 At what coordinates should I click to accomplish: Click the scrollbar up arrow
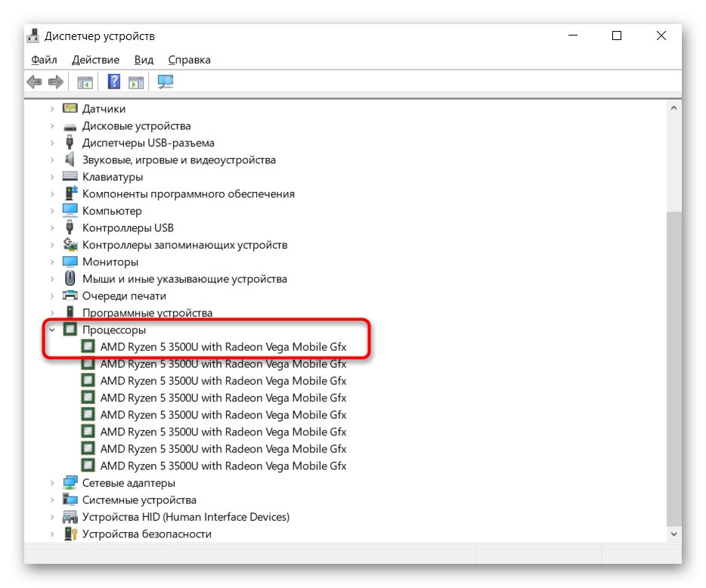[x=673, y=108]
